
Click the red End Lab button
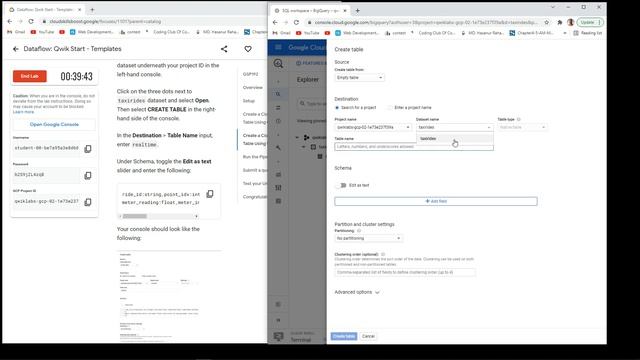29,76
